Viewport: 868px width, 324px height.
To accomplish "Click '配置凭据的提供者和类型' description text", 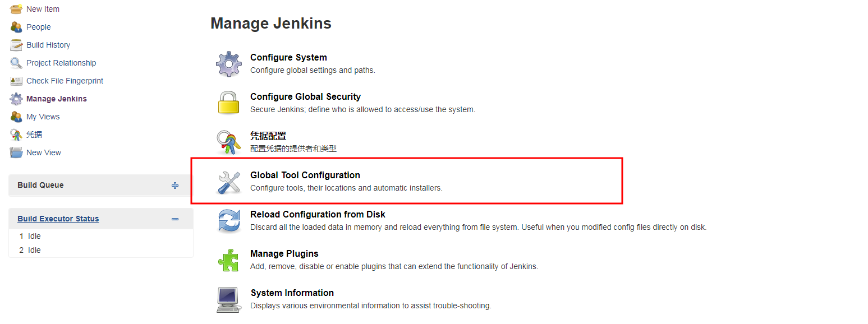I will (x=293, y=149).
